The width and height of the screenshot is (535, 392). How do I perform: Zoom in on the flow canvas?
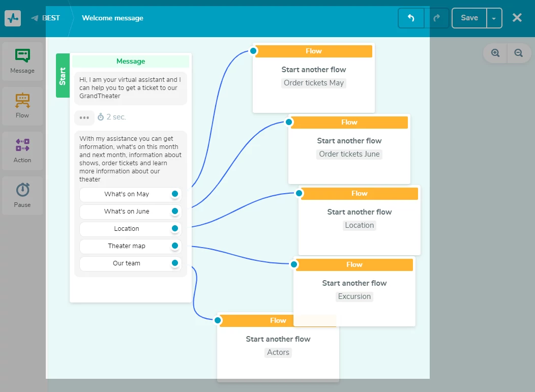tap(495, 53)
